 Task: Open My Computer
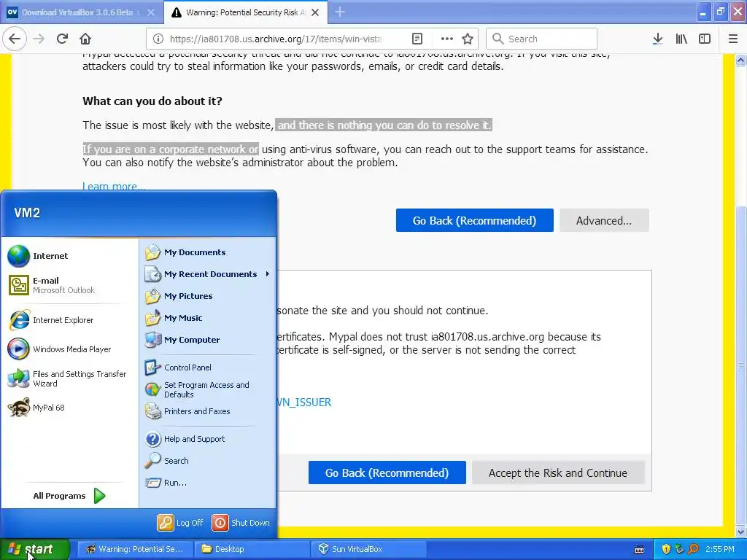pyautogui.click(x=207, y=340)
